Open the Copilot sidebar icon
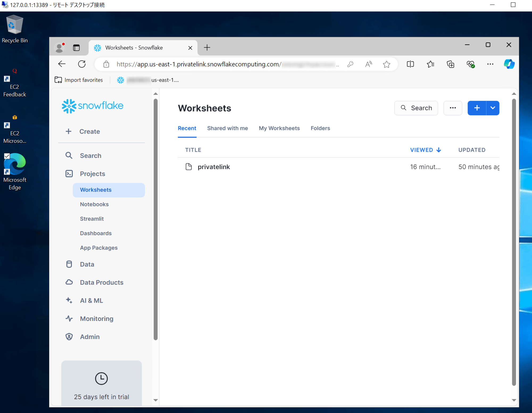This screenshot has width=532, height=413. pyautogui.click(x=509, y=64)
